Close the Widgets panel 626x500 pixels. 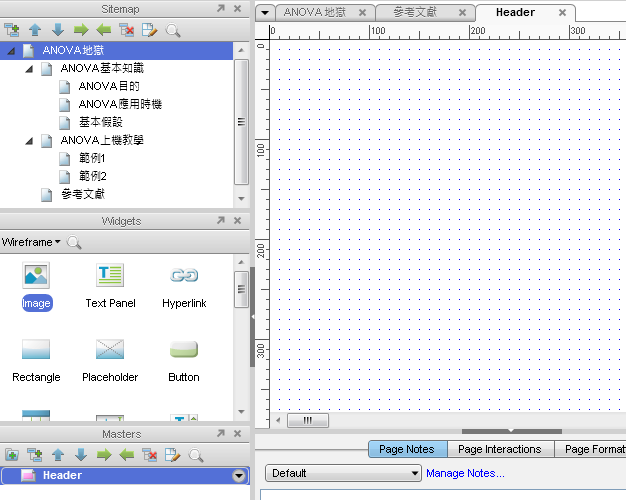238,220
